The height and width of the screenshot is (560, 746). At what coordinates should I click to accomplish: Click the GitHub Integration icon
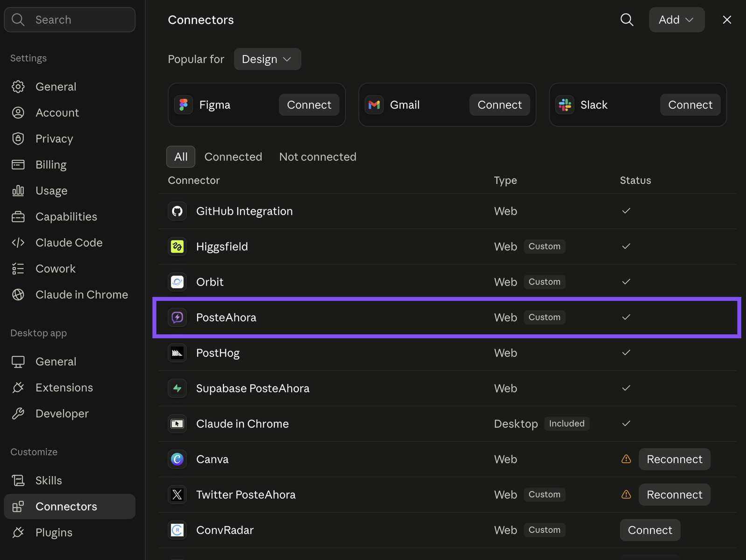(x=177, y=211)
